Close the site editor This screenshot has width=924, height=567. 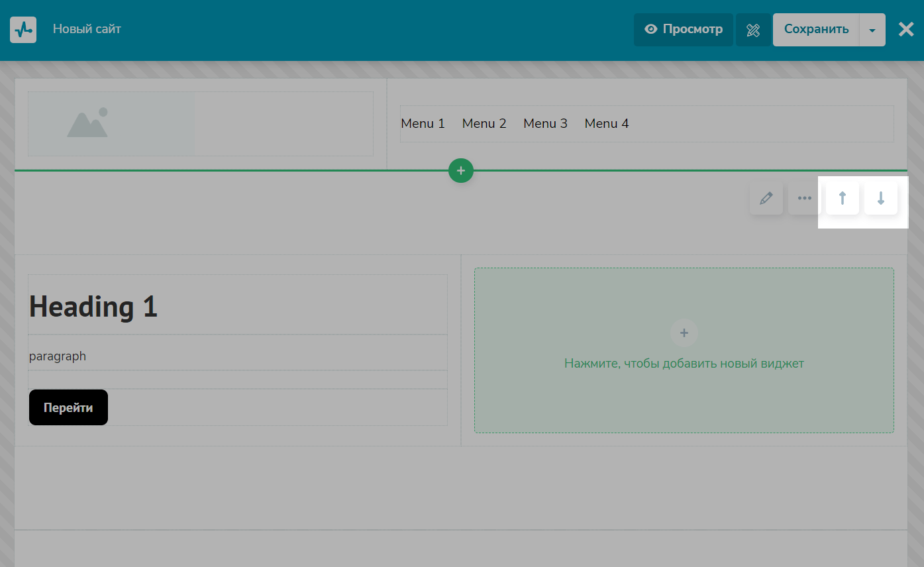click(x=906, y=30)
